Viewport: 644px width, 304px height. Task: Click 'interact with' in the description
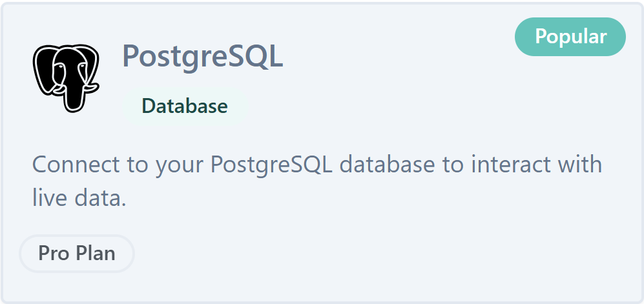536,165
